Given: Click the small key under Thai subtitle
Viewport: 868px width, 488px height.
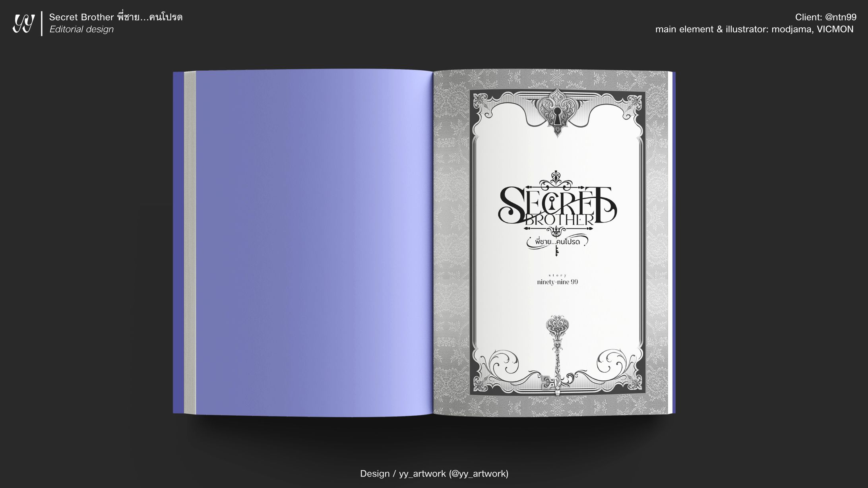Looking at the screenshot, I should [x=557, y=250].
